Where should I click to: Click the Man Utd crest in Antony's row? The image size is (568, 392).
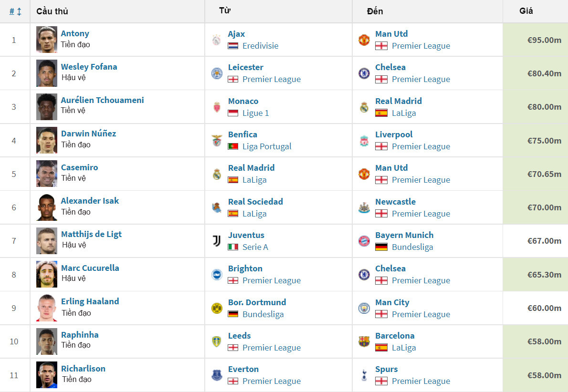[364, 40]
